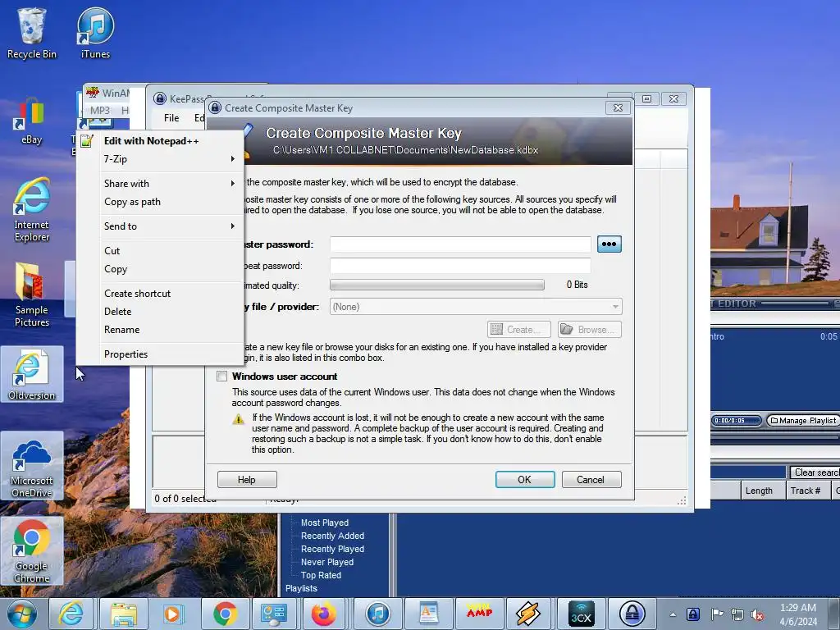
Task: Open the taskbar clock showing 1:29 AM
Action: coord(798,614)
